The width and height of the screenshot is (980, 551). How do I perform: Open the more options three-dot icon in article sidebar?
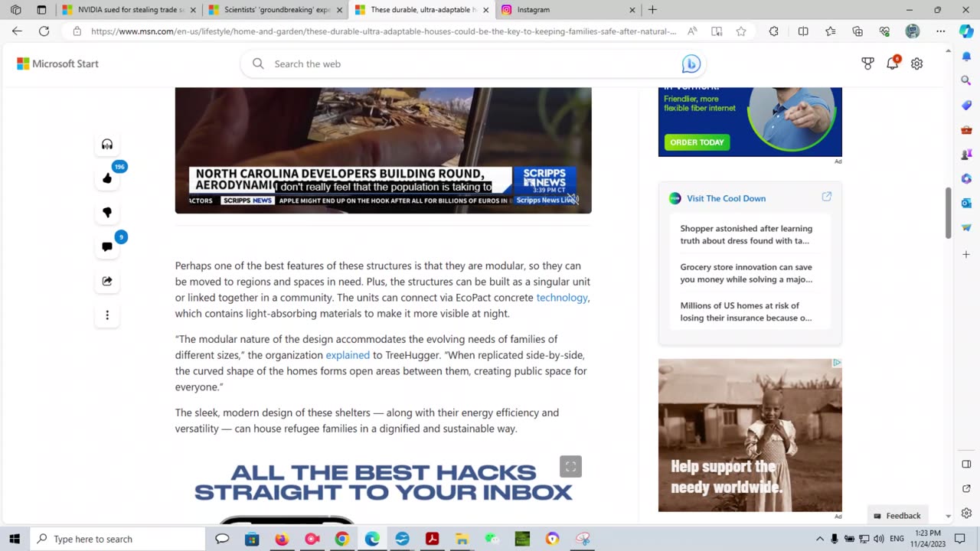107,315
